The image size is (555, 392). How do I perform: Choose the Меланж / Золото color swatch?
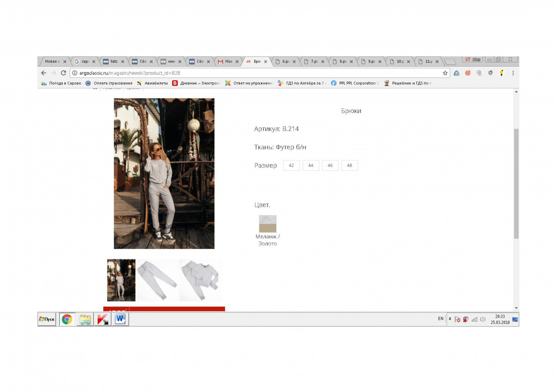click(268, 224)
